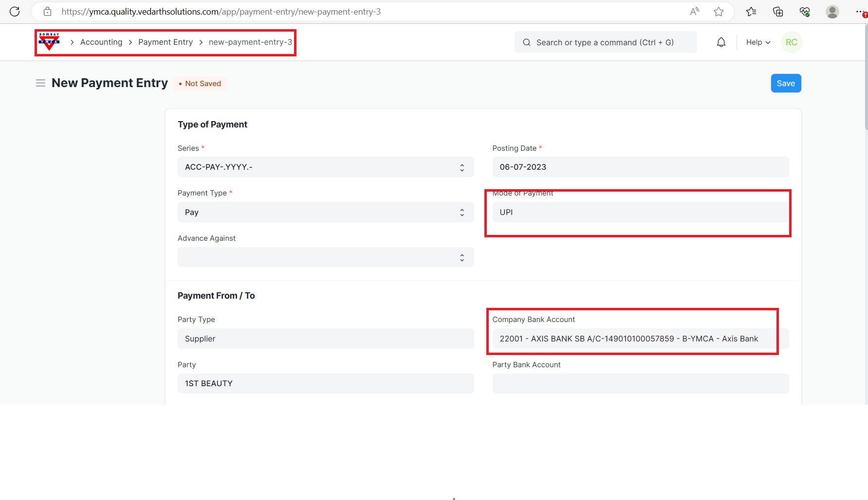
Task: Click the browser profile avatar icon
Action: 832,12
